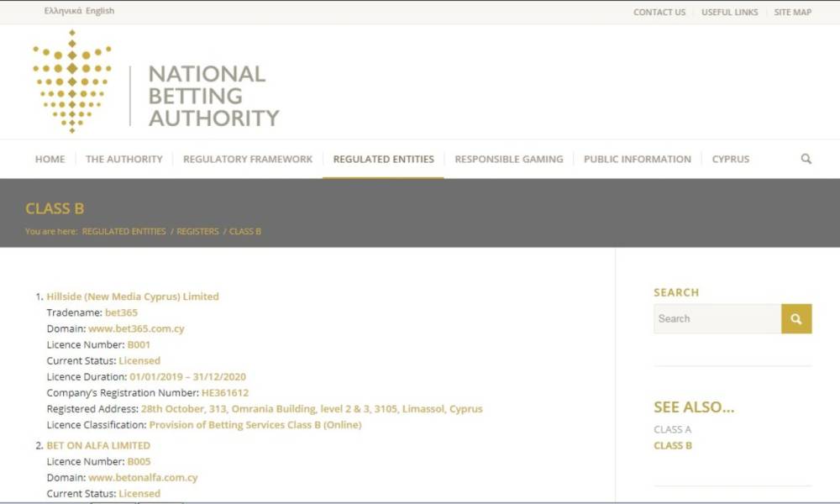840x504 pixels.
Task: Click the Regulated Entities breadcrumb link
Action: click(123, 231)
